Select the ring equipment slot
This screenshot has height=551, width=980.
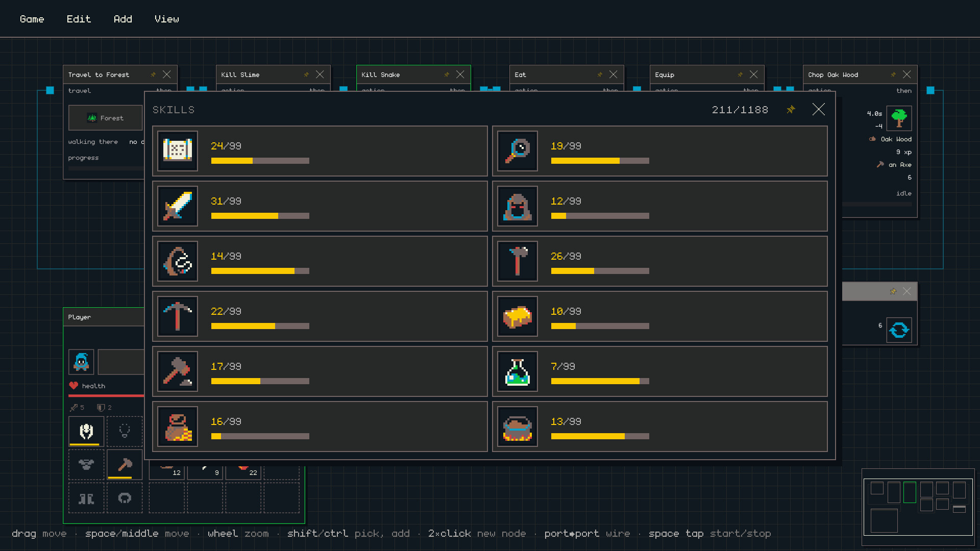tap(125, 498)
